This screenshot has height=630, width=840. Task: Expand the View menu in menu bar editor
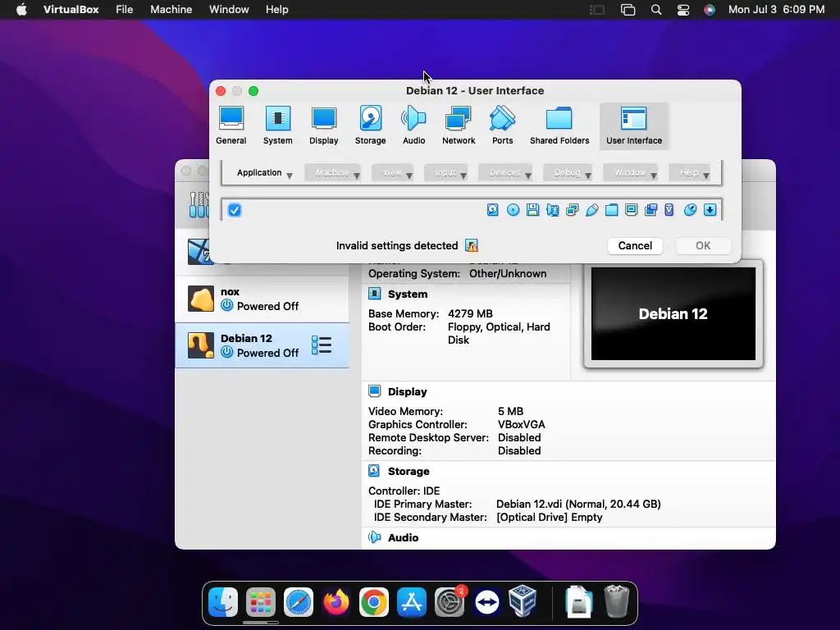(x=393, y=172)
